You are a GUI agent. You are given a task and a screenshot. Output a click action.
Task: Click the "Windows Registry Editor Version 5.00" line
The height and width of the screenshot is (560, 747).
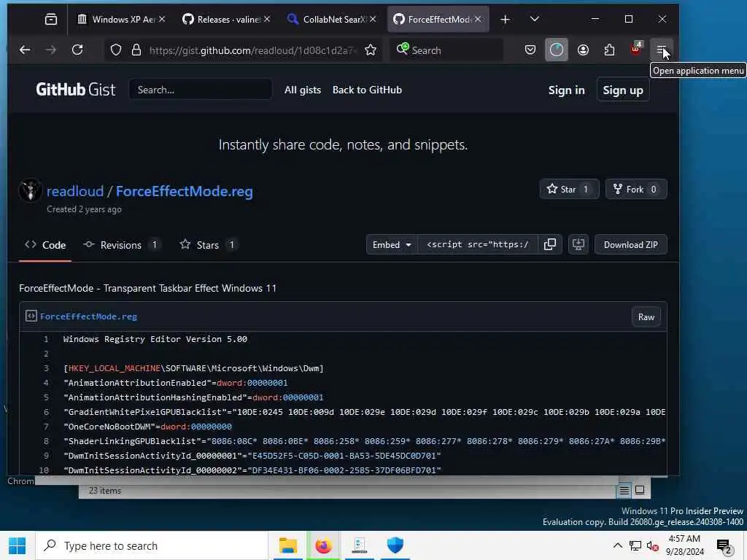155,339
